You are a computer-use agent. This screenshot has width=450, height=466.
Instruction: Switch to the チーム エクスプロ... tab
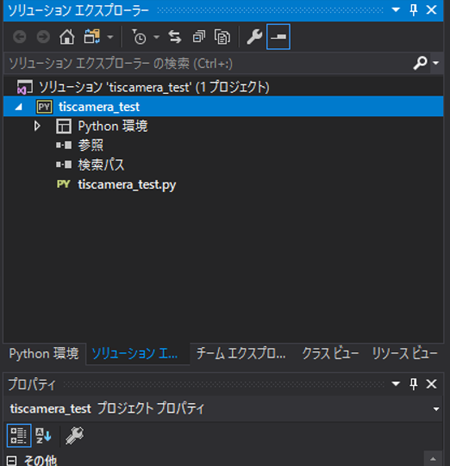pyautogui.click(x=241, y=354)
